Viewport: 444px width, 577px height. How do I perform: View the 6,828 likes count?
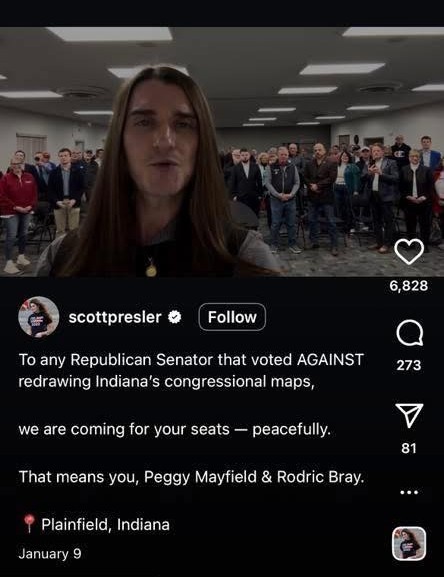(x=409, y=286)
